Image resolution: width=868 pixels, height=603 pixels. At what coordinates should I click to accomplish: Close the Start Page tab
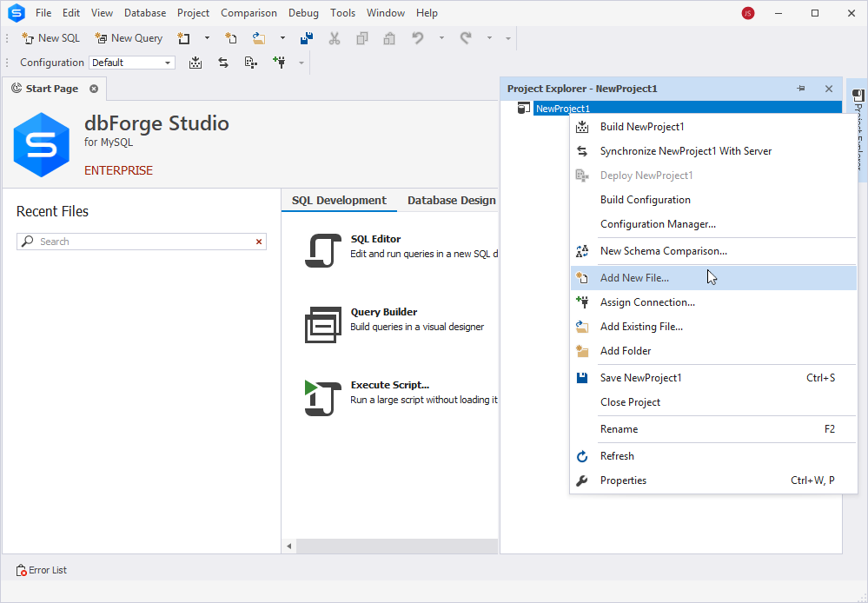94,89
